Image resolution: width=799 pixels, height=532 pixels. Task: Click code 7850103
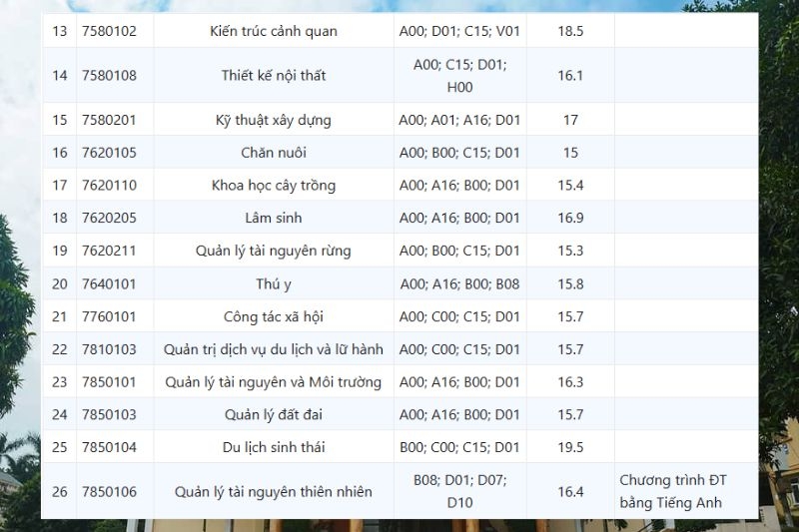click(109, 414)
